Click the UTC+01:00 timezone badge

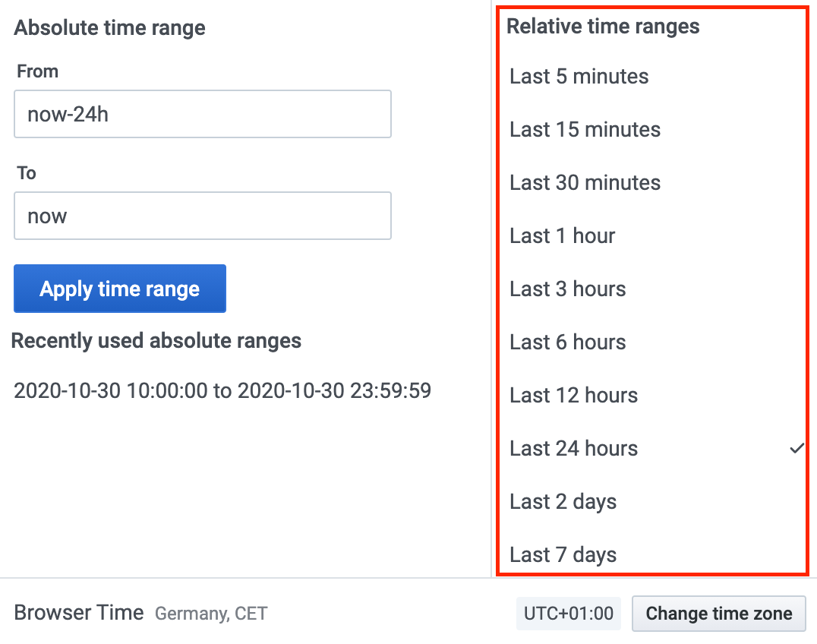[569, 613]
